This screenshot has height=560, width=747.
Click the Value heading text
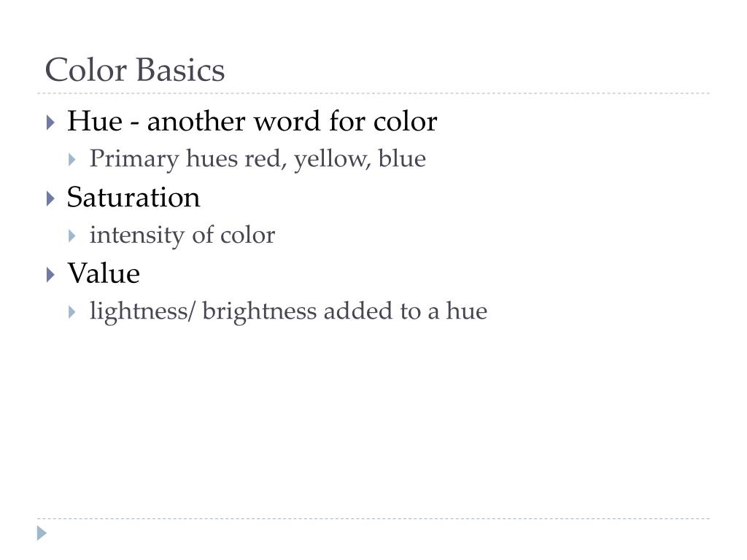point(104,273)
